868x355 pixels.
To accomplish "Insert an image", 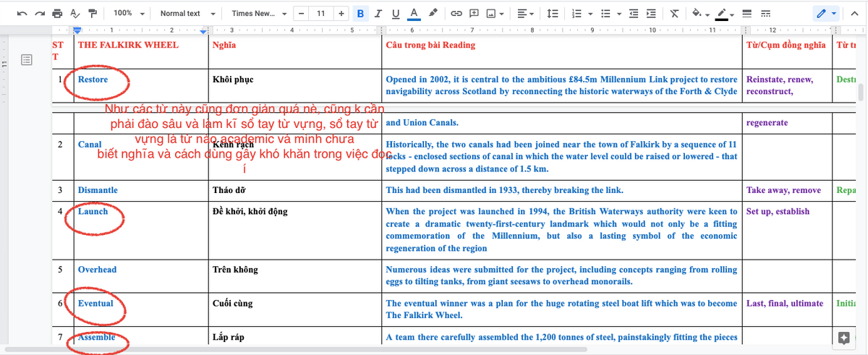I will [x=492, y=13].
